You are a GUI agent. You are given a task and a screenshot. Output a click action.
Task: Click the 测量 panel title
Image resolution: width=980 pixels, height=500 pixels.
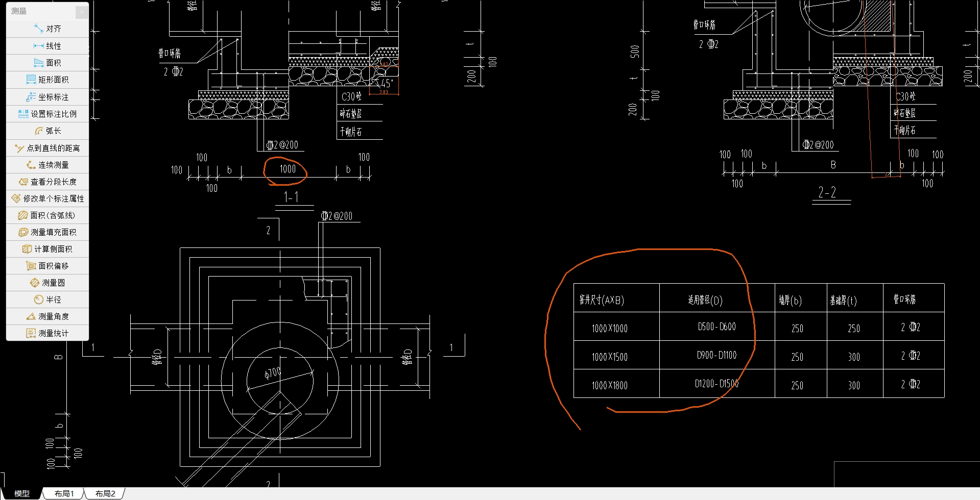pos(19,11)
